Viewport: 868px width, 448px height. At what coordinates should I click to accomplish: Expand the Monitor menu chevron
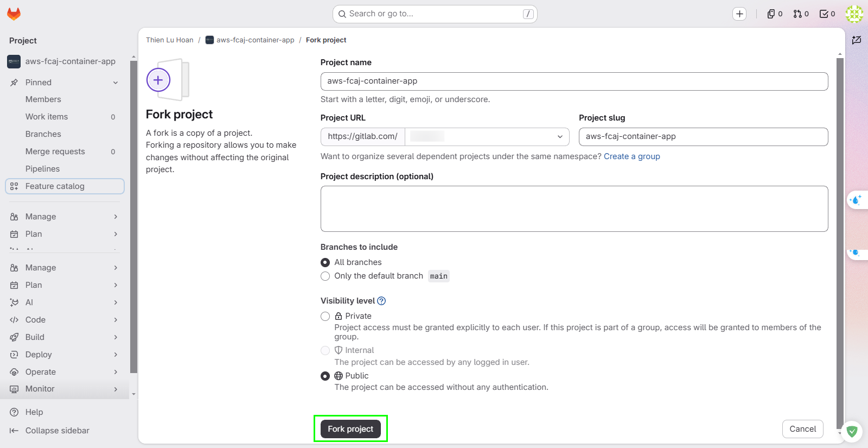pyautogui.click(x=116, y=389)
